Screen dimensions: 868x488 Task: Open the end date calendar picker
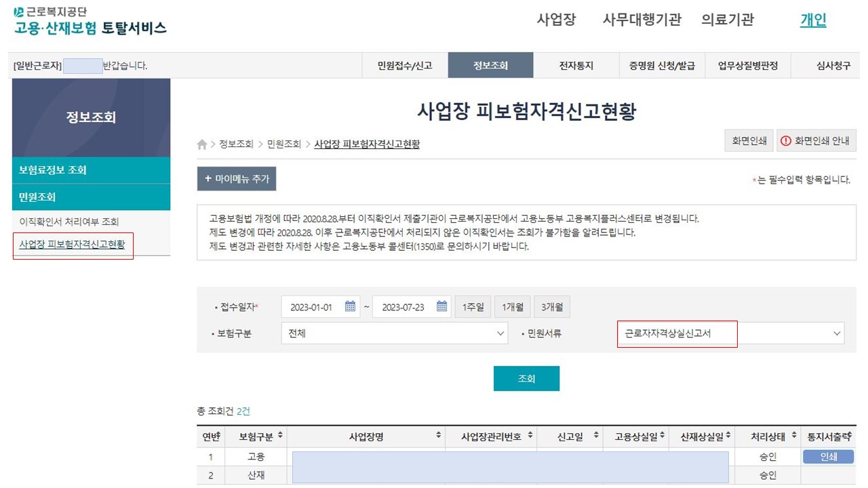[441, 306]
